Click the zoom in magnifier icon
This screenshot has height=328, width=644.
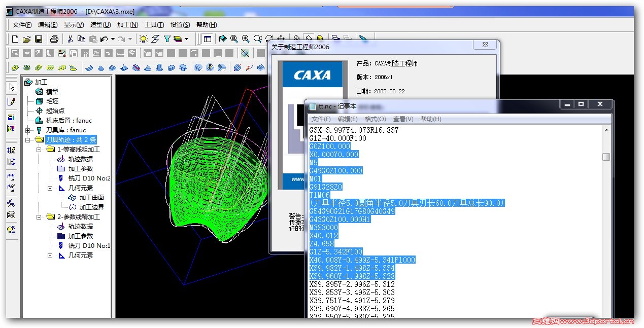click(x=246, y=39)
